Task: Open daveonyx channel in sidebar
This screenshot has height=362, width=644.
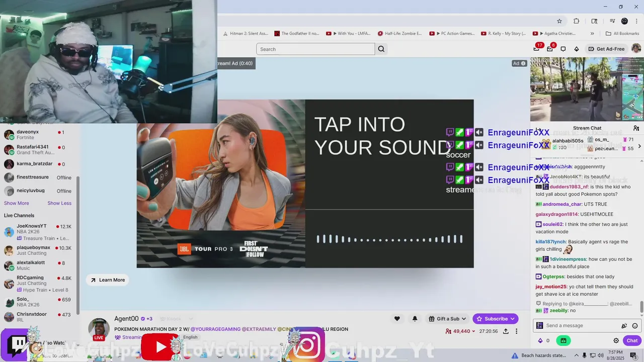Action: [38, 135]
